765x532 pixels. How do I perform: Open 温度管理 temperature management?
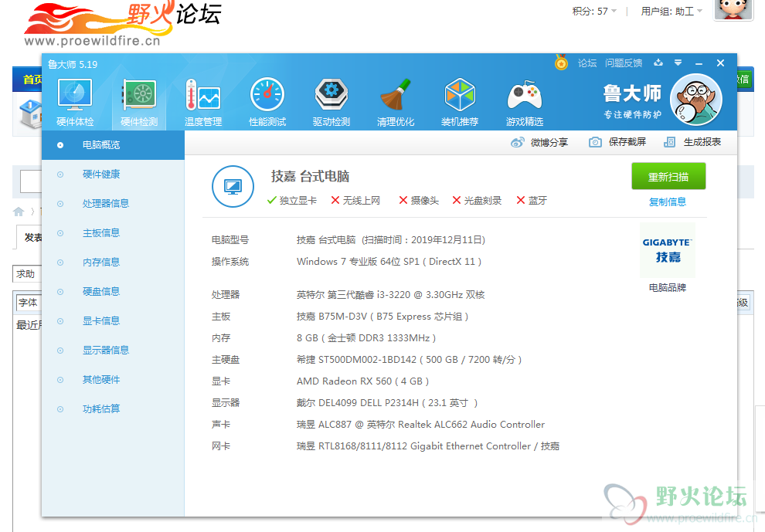(x=203, y=103)
